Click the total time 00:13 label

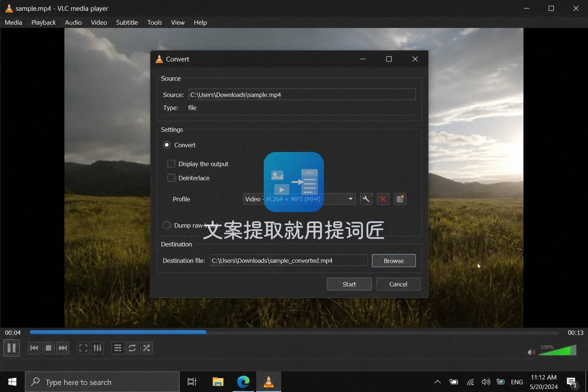coord(575,333)
